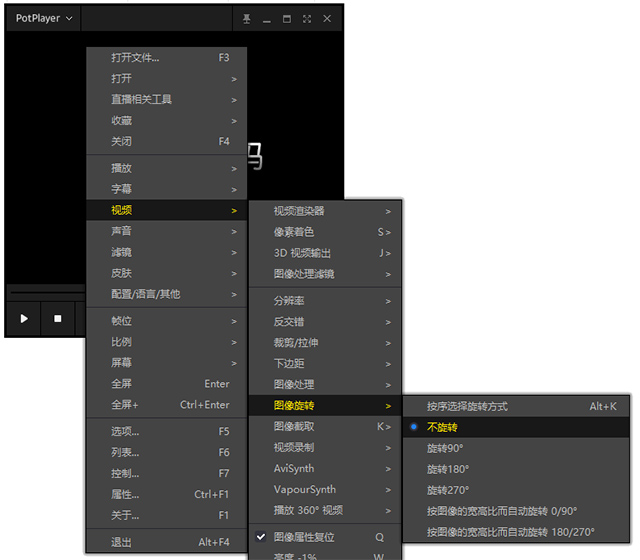Select the 不旋转 radio option

516,427
